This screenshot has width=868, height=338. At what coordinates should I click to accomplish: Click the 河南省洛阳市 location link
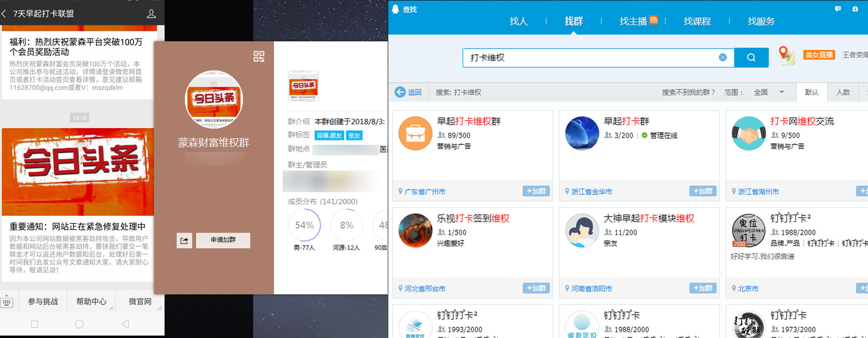click(x=592, y=289)
